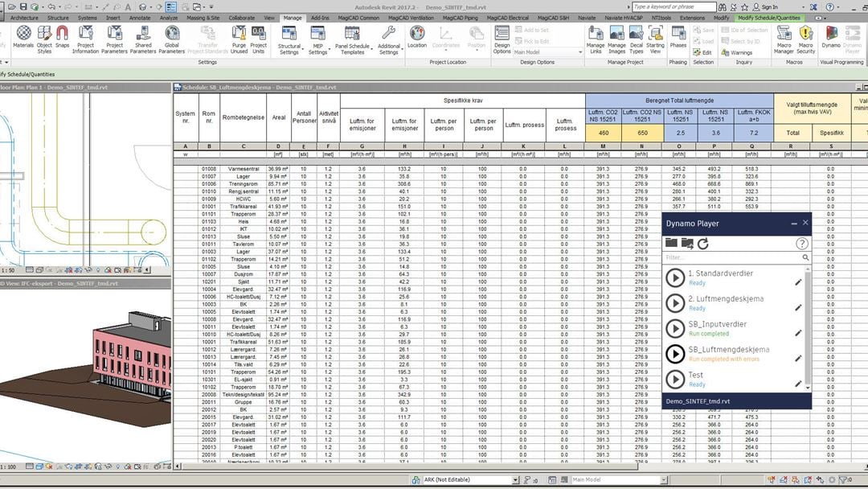Open Project Information dialog

pos(85,36)
